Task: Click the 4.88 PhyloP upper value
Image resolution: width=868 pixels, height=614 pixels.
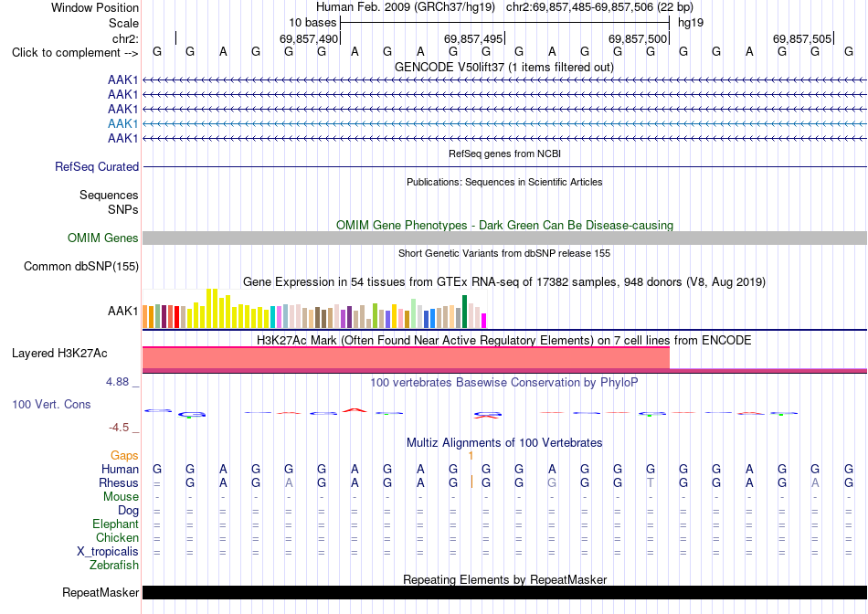Action: pyautogui.click(x=117, y=382)
